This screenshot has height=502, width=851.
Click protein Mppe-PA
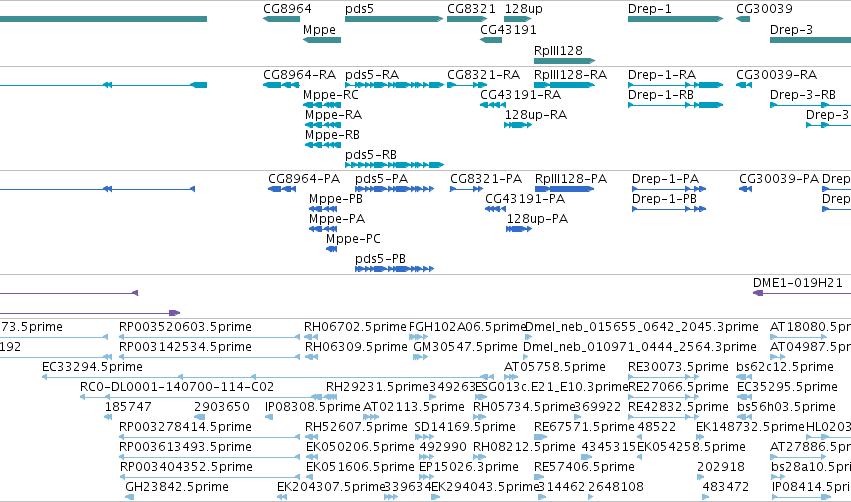323,229
